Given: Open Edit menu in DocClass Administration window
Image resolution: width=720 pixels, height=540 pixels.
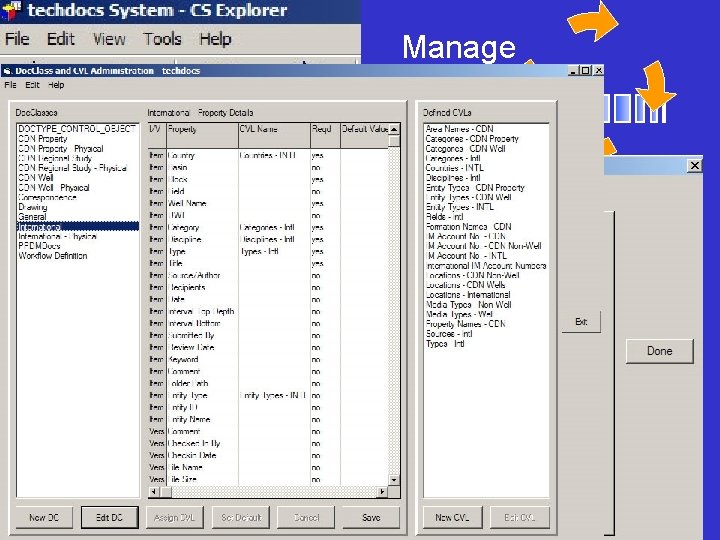Looking at the screenshot, I should click(32, 85).
